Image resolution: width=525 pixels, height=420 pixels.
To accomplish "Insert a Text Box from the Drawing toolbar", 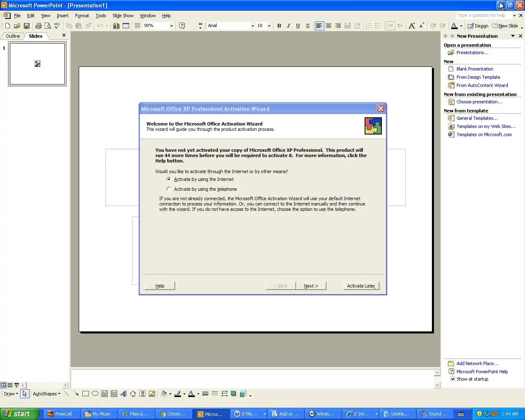I will [105, 394].
